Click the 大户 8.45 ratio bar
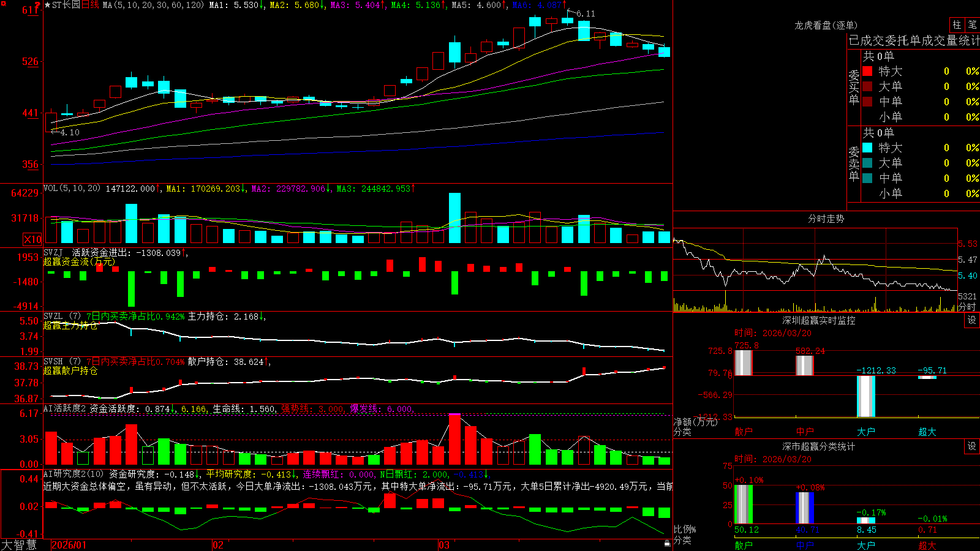 pyautogui.click(x=866, y=520)
